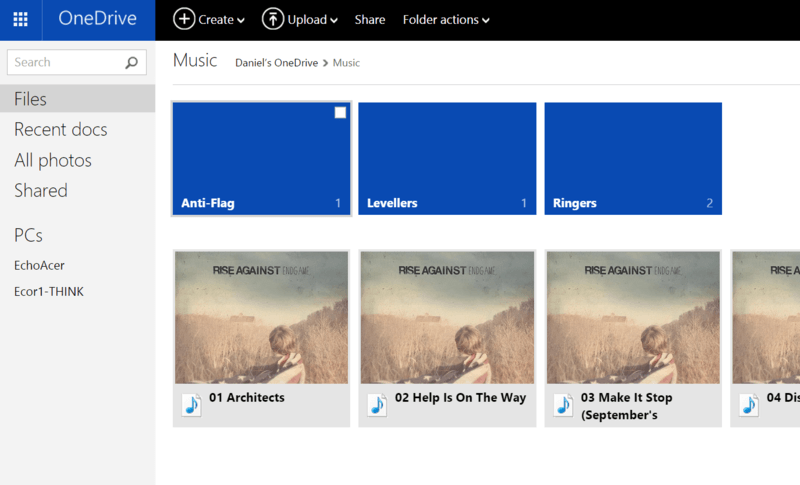Image resolution: width=800 pixels, height=485 pixels.
Task: Click the search magnifier icon
Action: 132,63
